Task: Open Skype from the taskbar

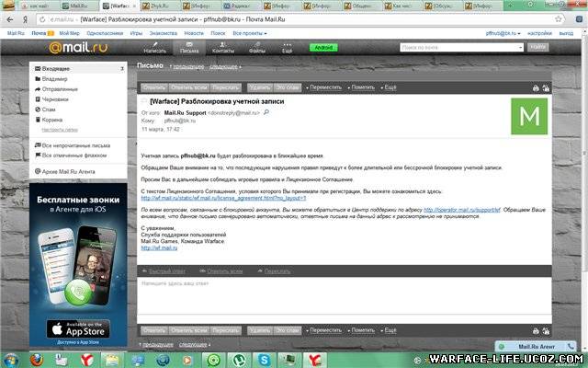Action: 264,360
